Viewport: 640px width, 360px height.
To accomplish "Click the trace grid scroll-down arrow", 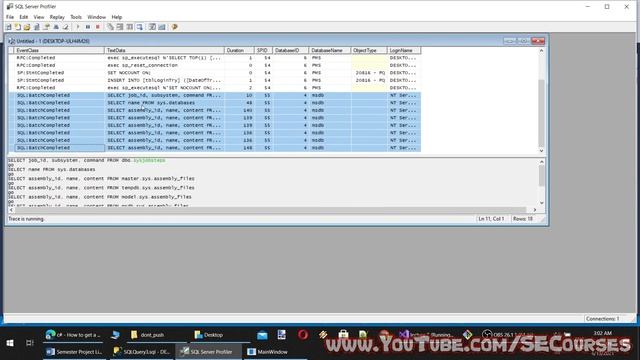I will (542, 151).
